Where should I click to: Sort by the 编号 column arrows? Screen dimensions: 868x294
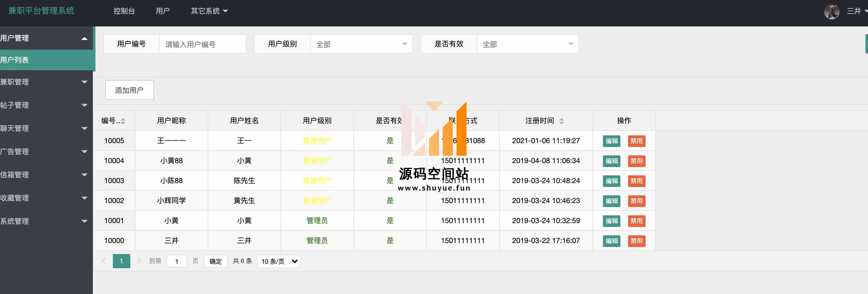123,121
